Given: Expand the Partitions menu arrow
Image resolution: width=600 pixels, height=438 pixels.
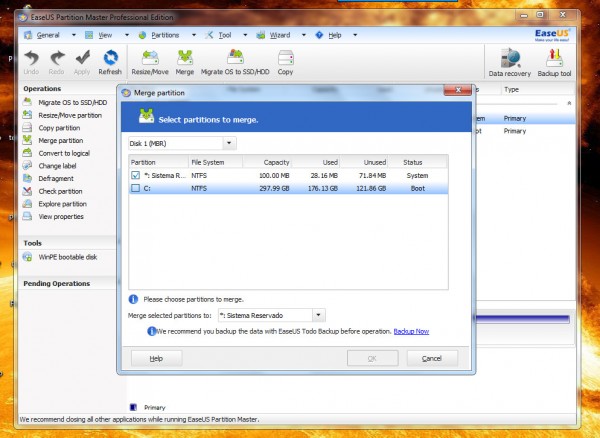Looking at the screenshot, I should tap(194, 35).
